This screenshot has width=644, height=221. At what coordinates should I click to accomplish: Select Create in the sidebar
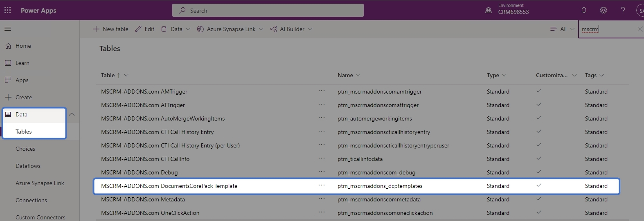[x=24, y=97]
